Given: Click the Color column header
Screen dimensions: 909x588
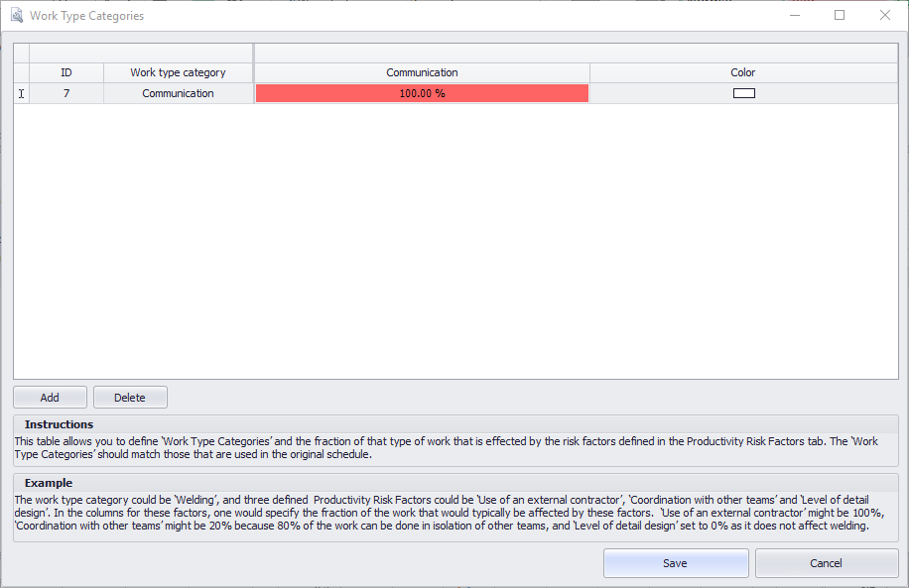Looking at the screenshot, I should [742, 72].
